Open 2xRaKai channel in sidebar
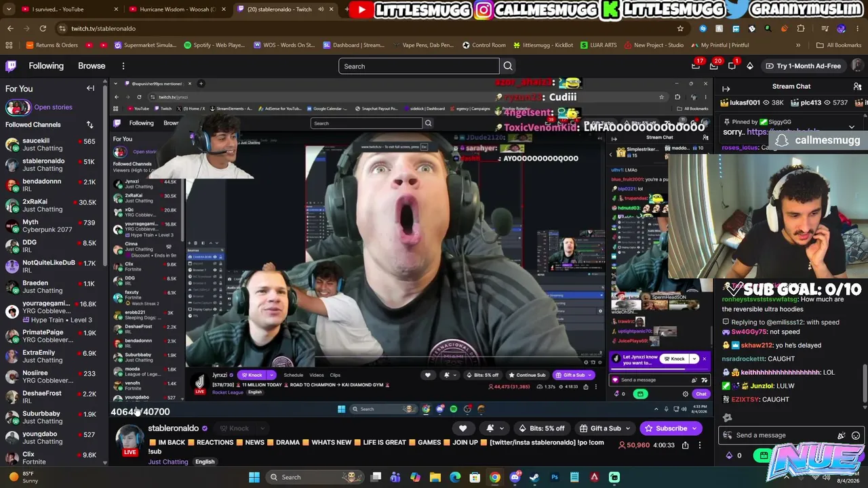This screenshot has height=488, width=868. coord(50,205)
